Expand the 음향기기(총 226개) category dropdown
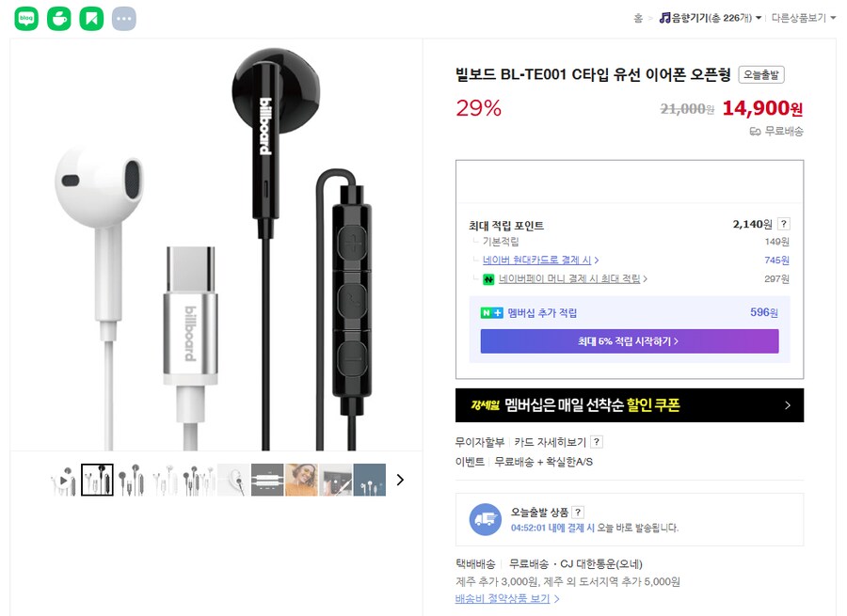Screen dimensions: 847x616 pos(759,17)
